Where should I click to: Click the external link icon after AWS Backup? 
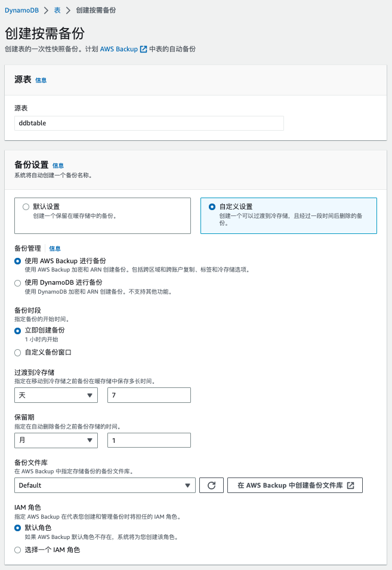(x=144, y=49)
